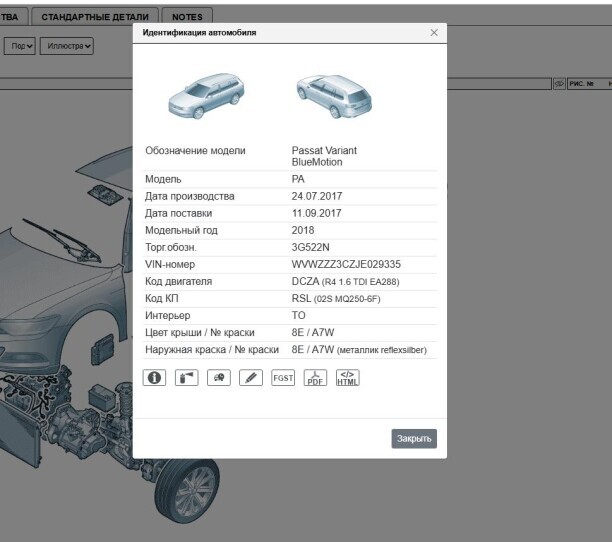Click the paint spray can icon
This screenshot has height=542, width=612.
tap(187, 378)
